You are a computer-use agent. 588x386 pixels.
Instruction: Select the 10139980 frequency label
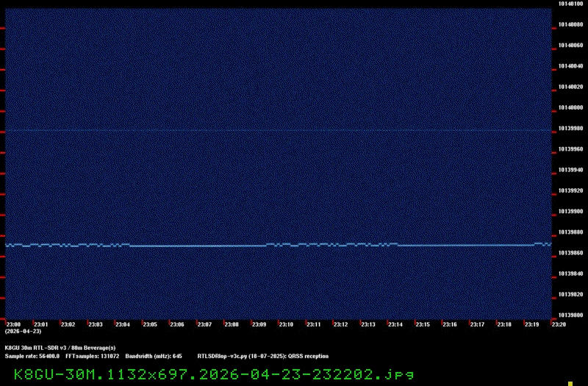pyautogui.click(x=571, y=128)
